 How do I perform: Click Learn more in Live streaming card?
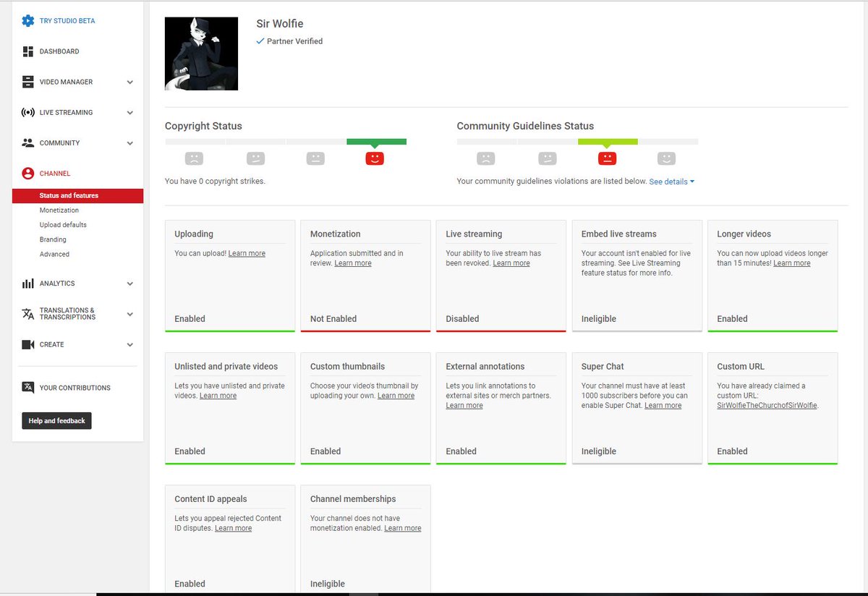click(511, 263)
